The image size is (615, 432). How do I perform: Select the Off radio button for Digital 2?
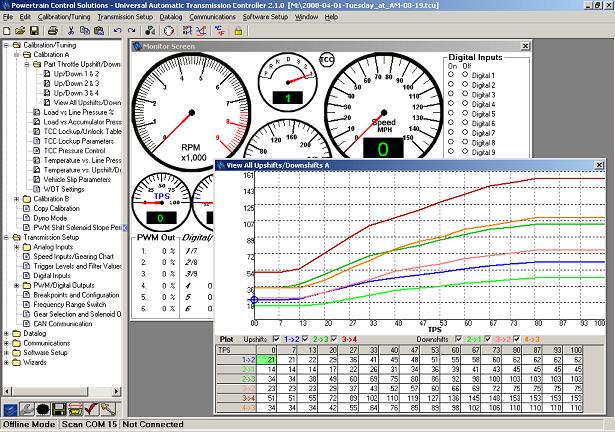coord(465,84)
